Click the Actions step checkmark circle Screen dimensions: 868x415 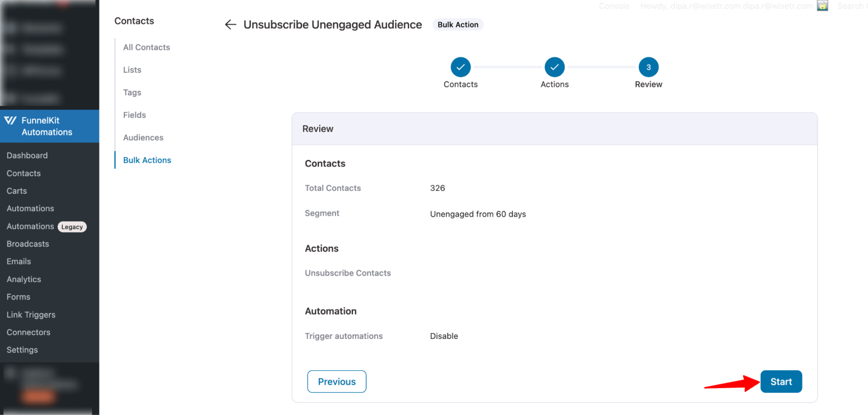(x=554, y=67)
